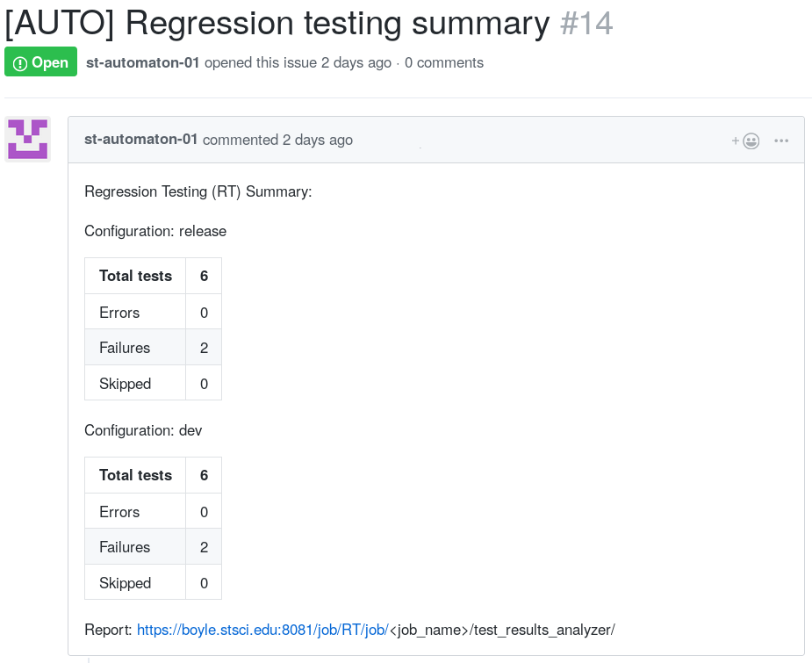Open the three-dot comment options menu
812x663 pixels.
tap(781, 141)
